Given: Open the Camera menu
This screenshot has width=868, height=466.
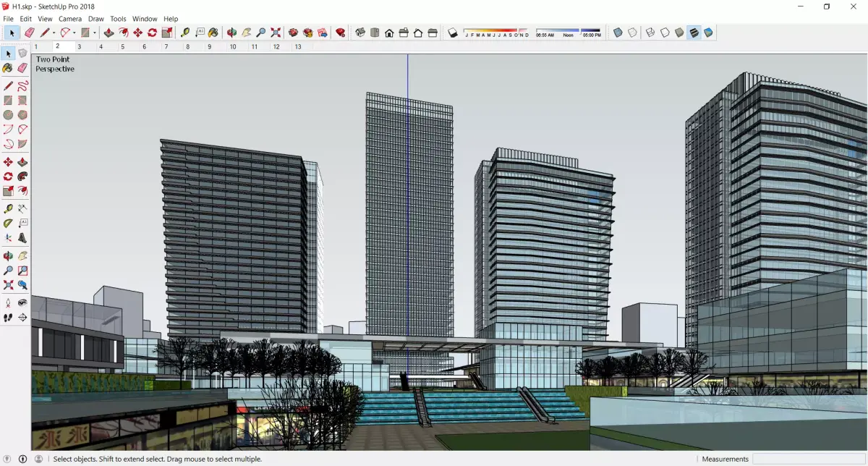Looking at the screenshot, I should pos(70,19).
